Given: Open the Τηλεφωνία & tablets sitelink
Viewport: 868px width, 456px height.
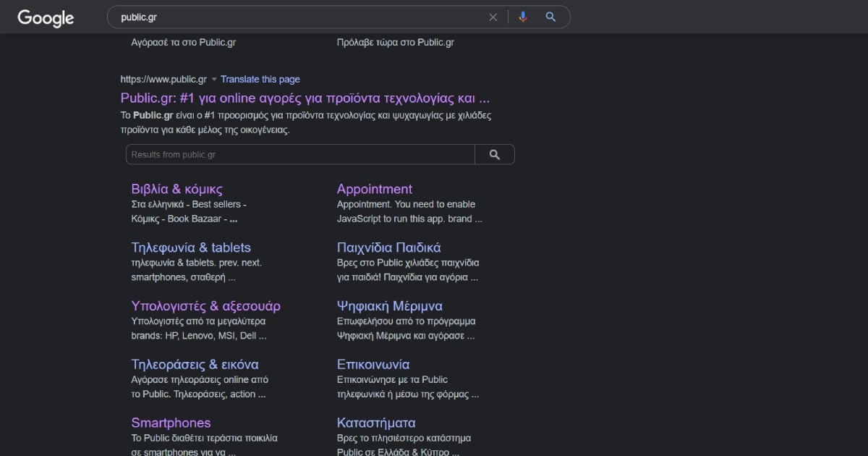Looking at the screenshot, I should click(191, 247).
